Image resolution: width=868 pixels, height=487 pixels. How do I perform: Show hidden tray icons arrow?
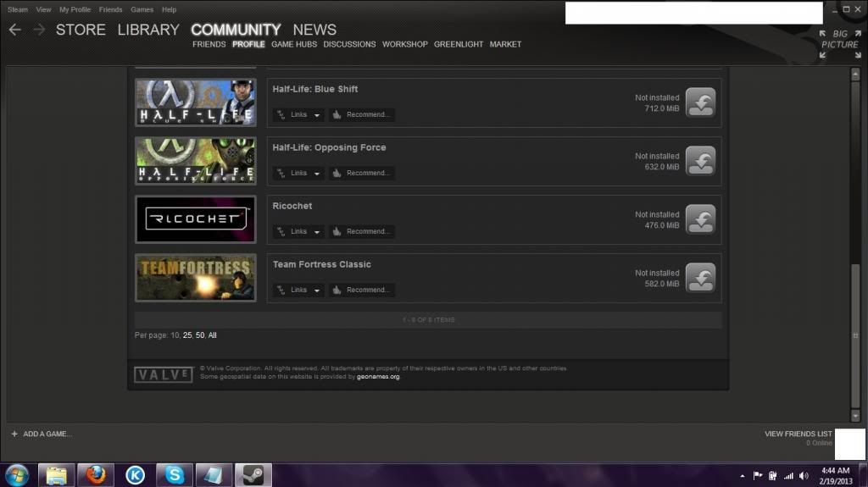pyautogui.click(x=743, y=476)
